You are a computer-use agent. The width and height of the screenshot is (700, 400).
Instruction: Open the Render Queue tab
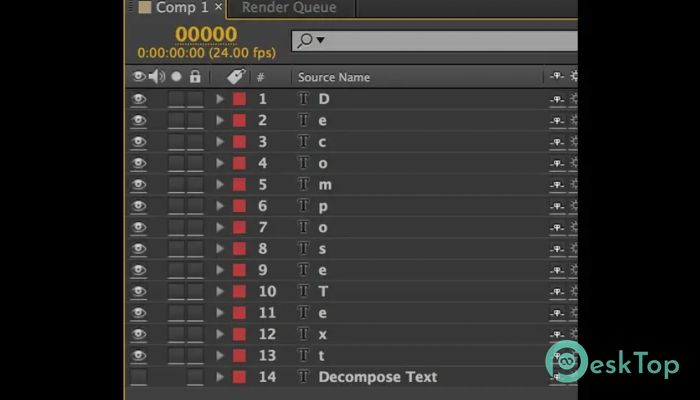[289, 8]
